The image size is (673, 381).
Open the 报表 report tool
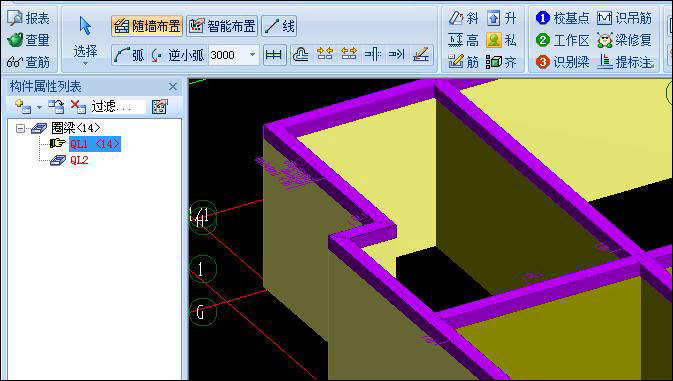(28, 18)
